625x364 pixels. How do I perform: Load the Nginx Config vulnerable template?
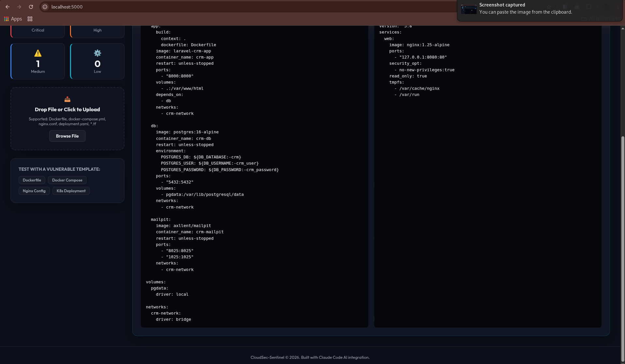click(x=34, y=191)
